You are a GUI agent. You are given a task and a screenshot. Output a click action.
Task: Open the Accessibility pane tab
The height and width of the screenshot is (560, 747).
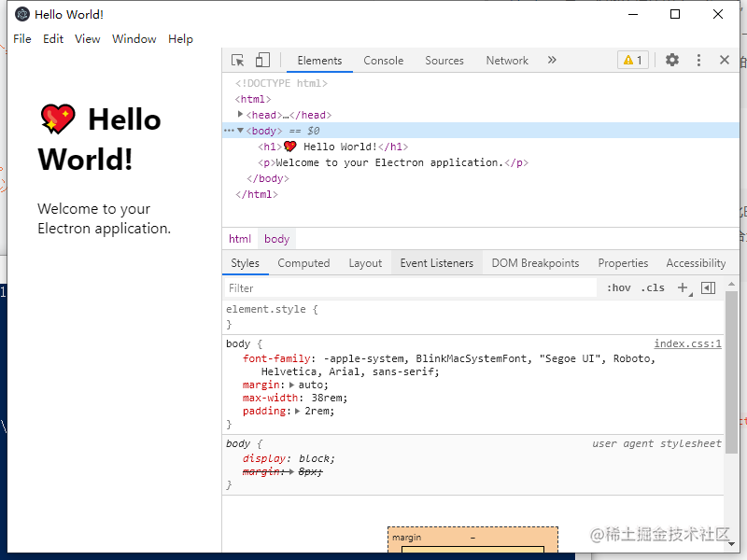(696, 263)
